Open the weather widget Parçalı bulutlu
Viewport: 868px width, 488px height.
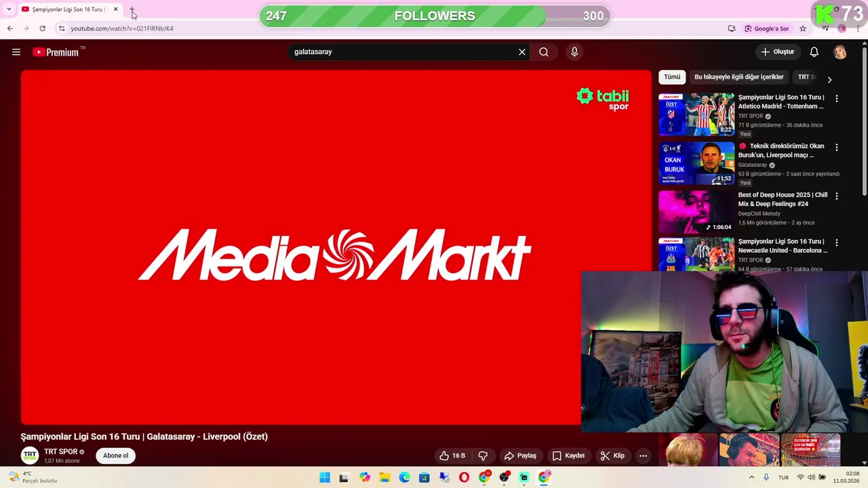(33, 477)
